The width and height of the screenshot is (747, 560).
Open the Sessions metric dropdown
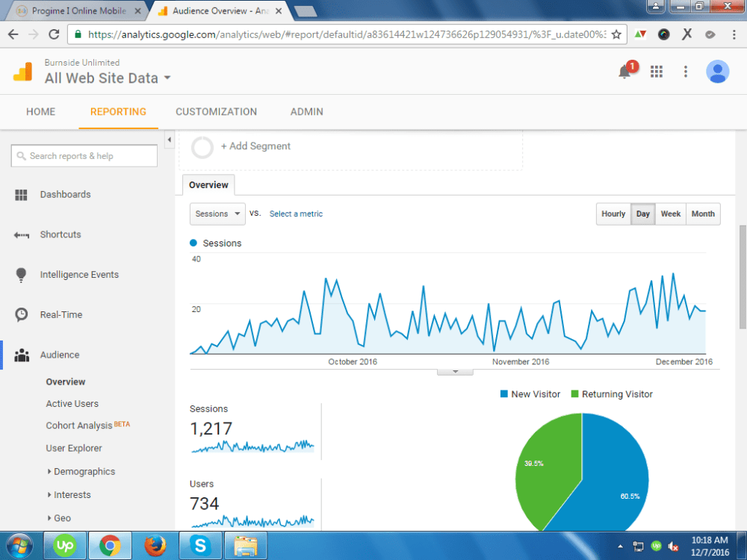pyautogui.click(x=217, y=214)
